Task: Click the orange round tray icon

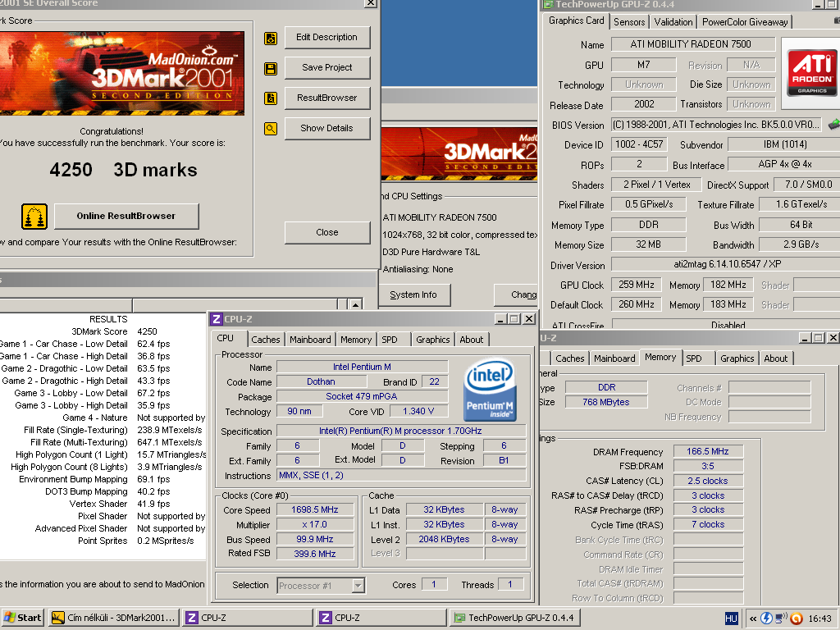Action: 796,619
